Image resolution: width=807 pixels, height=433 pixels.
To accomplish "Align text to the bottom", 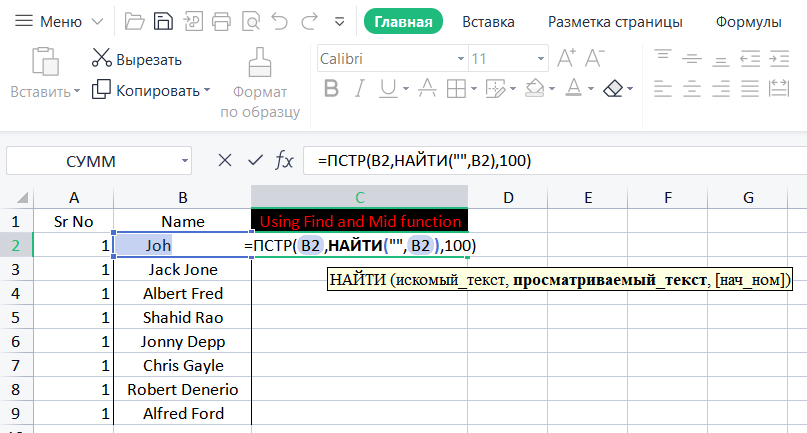I will click(721, 61).
